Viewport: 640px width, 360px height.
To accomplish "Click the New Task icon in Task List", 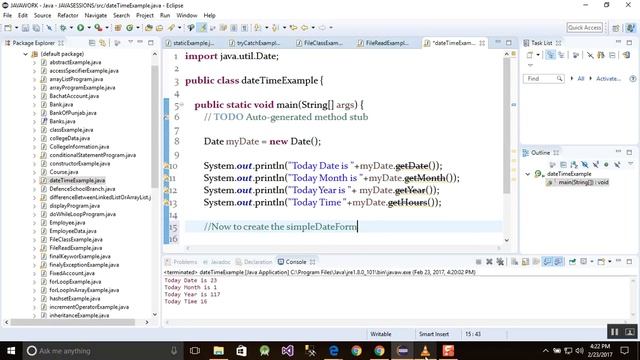I will click(x=530, y=55).
